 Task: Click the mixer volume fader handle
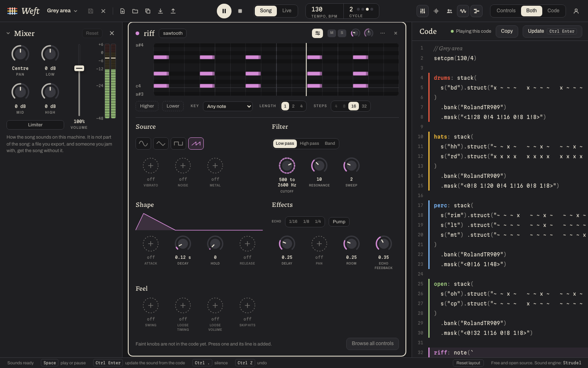(x=79, y=68)
